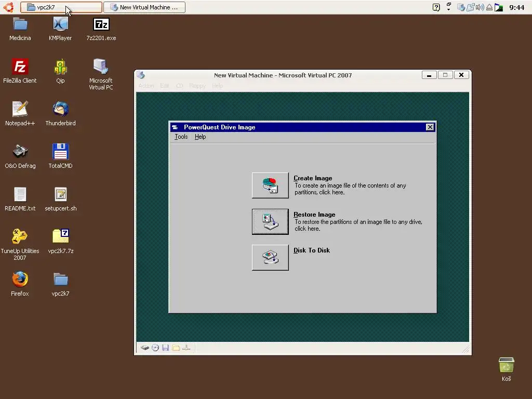Image resolution: width=532 pixels, height=399 pixels.
Task: Select Microsoft Virtual PC desktop icon
Action: coord(101,74)
